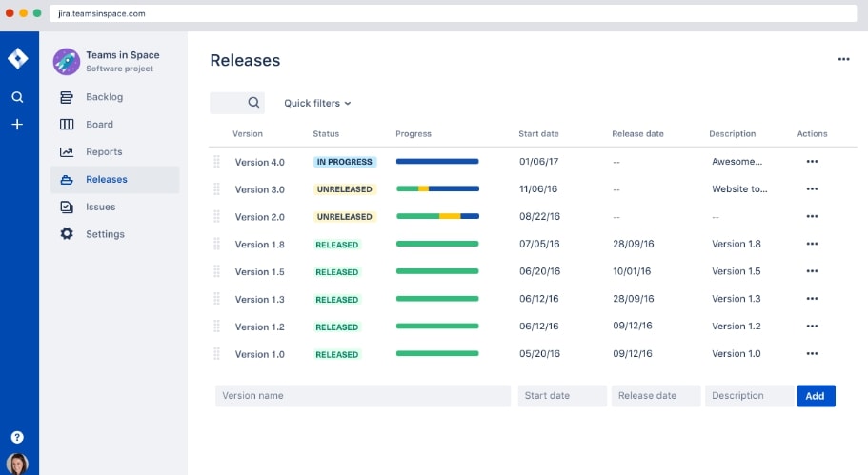The image size is (868, 475).
Task: Click the Issues checklist icon
Action: point(67,207)
